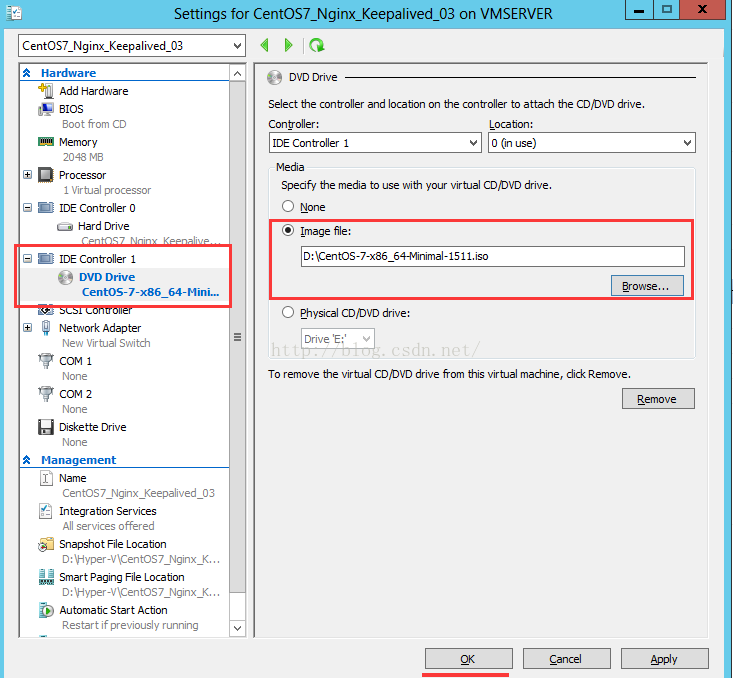Image resolution: width=733 pixels, height=678 pixels.
Task: Click the Remove button
Action: pyautogui.click(x=658, y=399)
